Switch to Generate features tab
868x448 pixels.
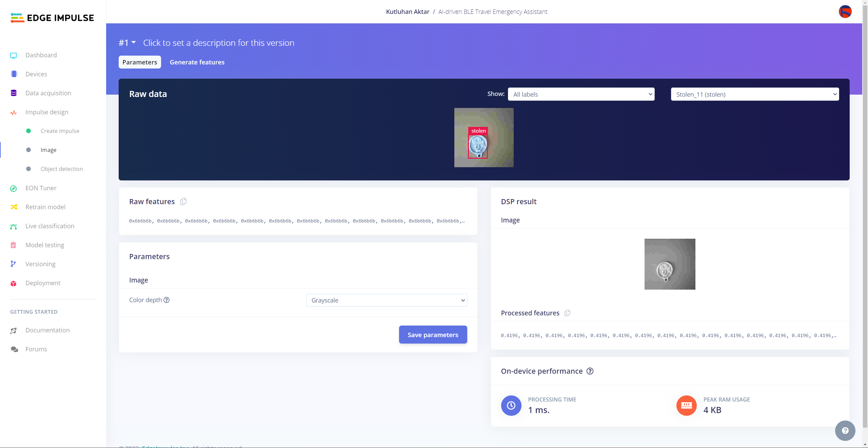(197, 62)
